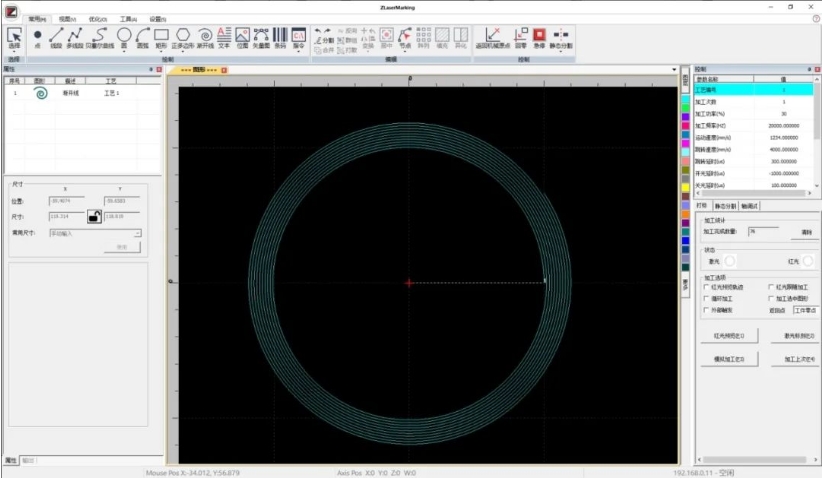Expand dropdown arrow under 静态分割
822x479 pixels.
point(561,51)
